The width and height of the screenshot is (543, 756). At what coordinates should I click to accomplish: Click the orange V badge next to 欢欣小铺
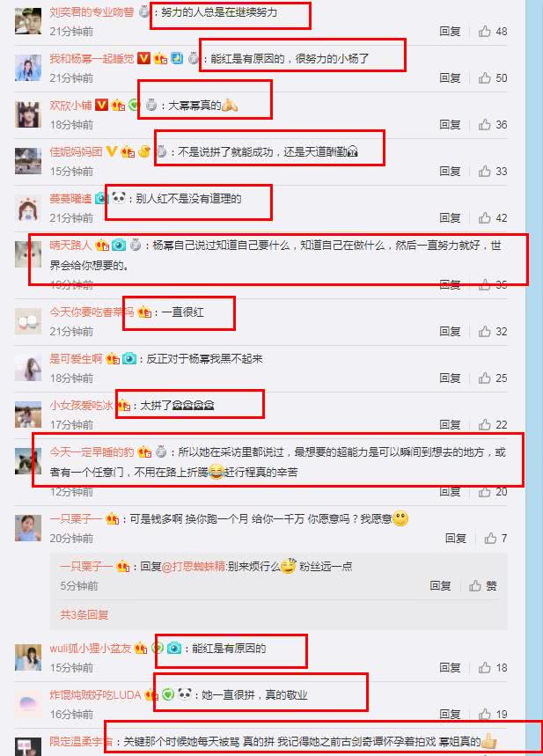click(102, 105)
